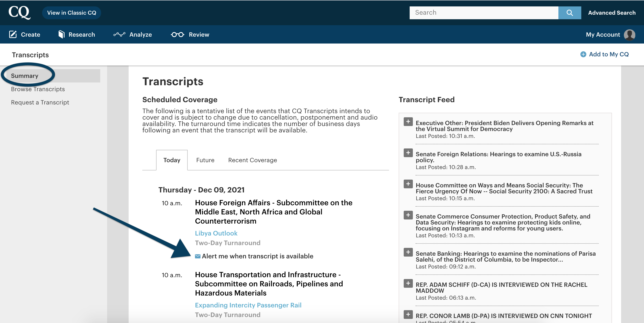644x323 pixels.
Task: Click the Review glasses icon
Action: (x=178, y=35)
